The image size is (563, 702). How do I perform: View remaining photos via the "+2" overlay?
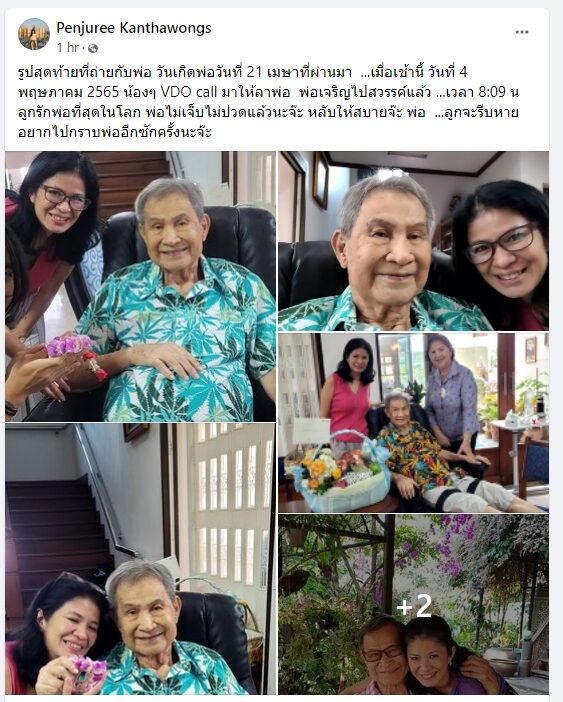coord(414,604)
